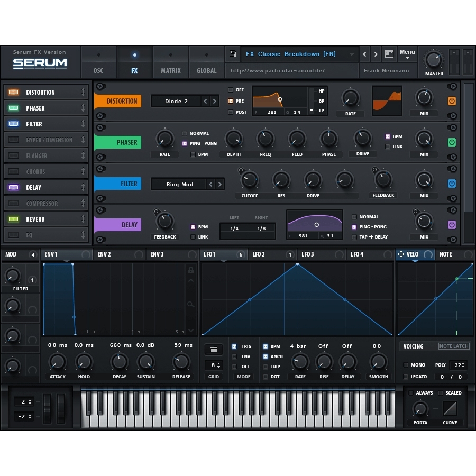This screenshot has width=476, height=476.
Task: Enable LFO DOT checkbox
Action: pyautogui.click(x=266, y=377)
